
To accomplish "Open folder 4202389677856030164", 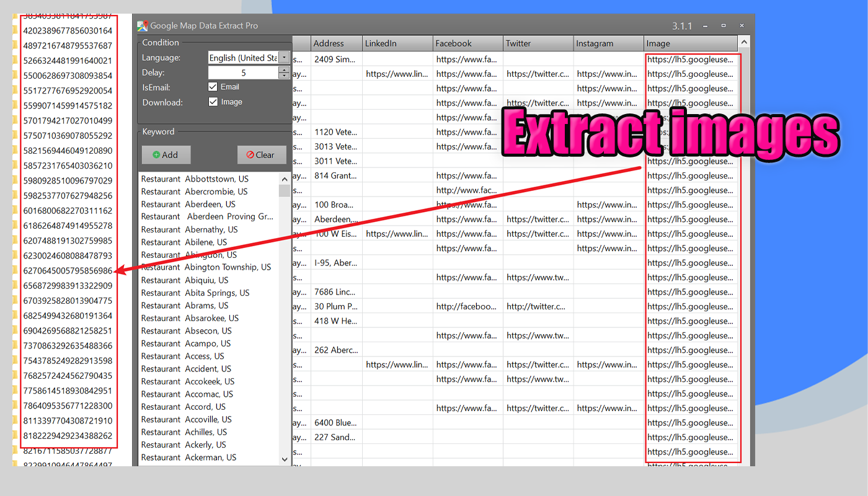I will (68, 30).
